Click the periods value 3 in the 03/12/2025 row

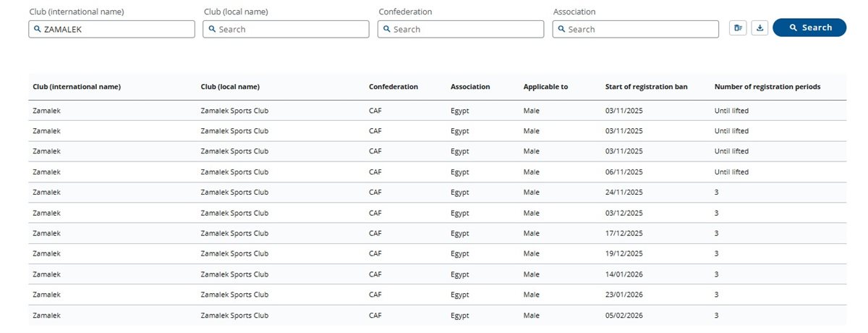[x=717, y=214]
